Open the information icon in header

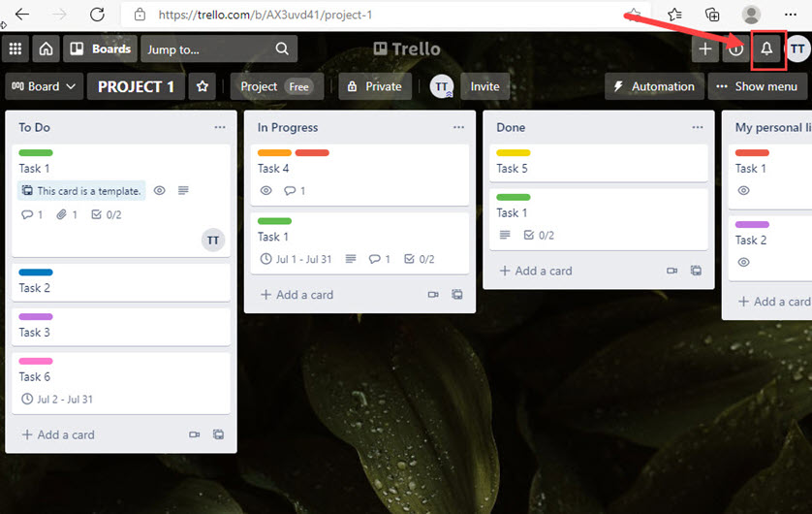click(x=735, y=48)
